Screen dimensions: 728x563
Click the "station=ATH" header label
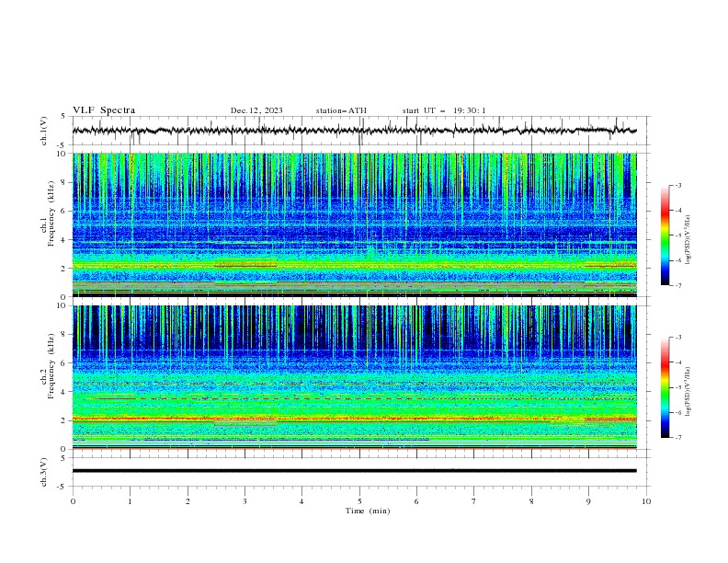coord(341,110)
